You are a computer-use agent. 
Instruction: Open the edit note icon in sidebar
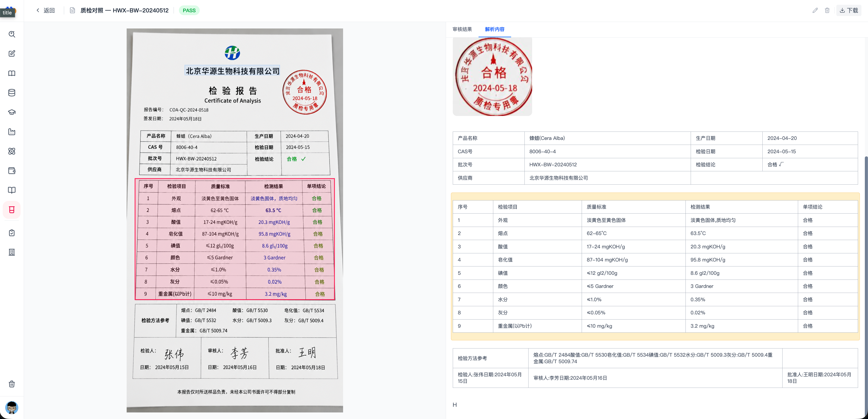12,54
